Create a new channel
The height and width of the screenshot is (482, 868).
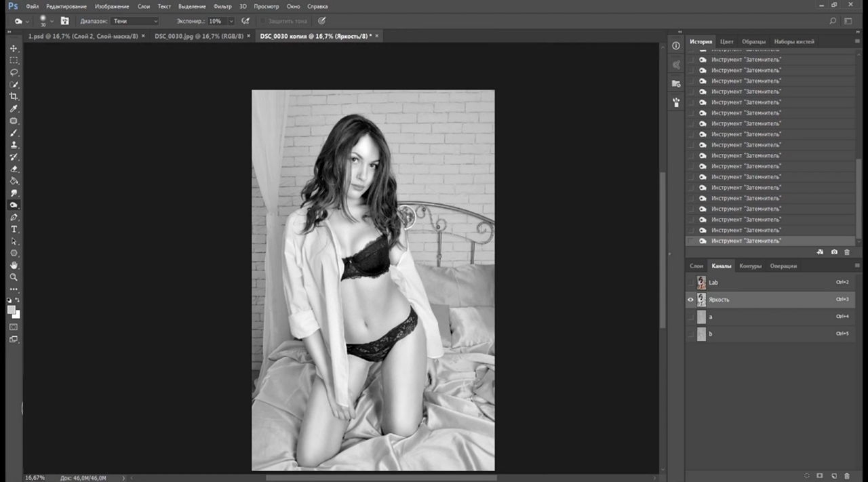coord(834,477)
